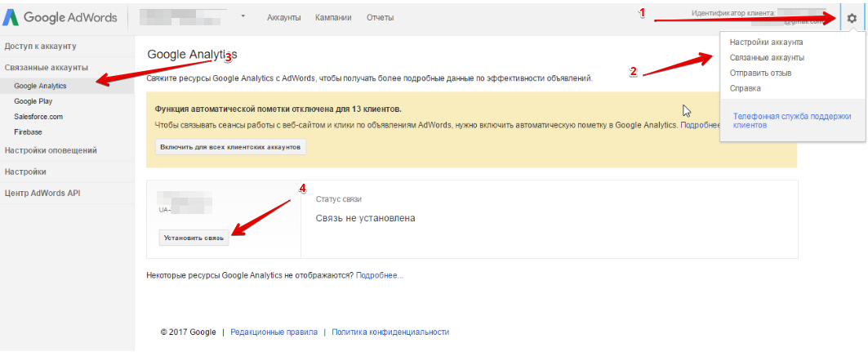Viewport: 868px width, 361px height.
Task: Open the Аккаунты tab
Action: coord(283,18)
